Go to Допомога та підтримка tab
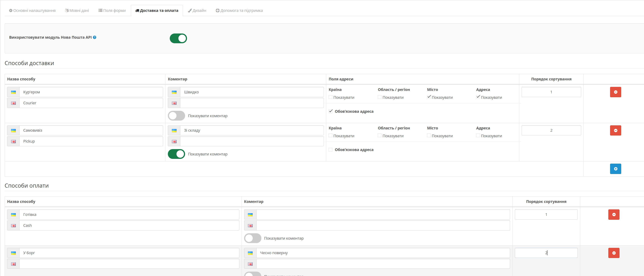 point(239,11)
